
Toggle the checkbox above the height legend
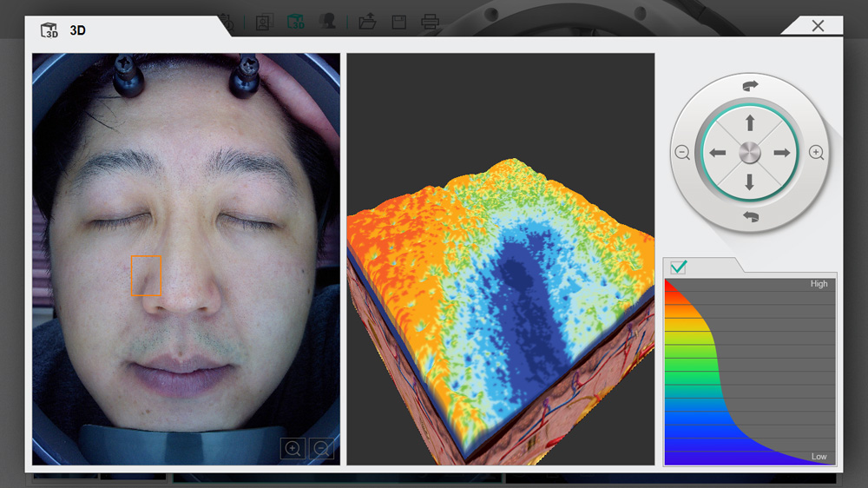(x=679, y=267)
